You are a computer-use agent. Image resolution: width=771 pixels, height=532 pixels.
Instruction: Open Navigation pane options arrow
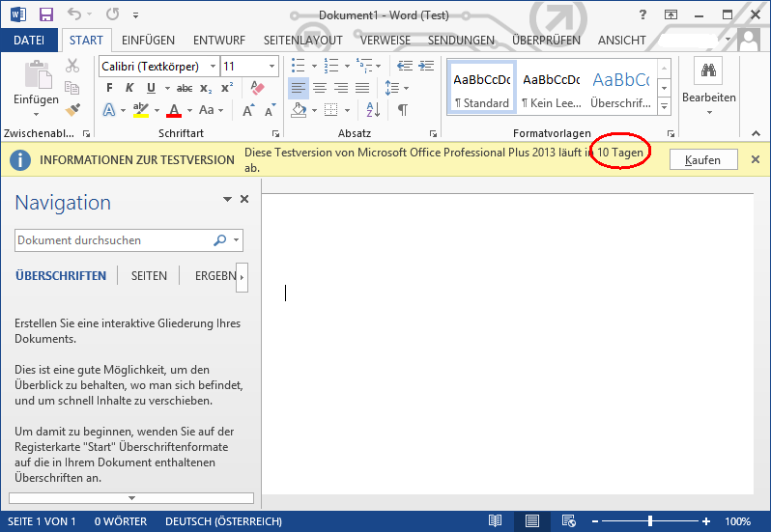click(x=227, y=199)
